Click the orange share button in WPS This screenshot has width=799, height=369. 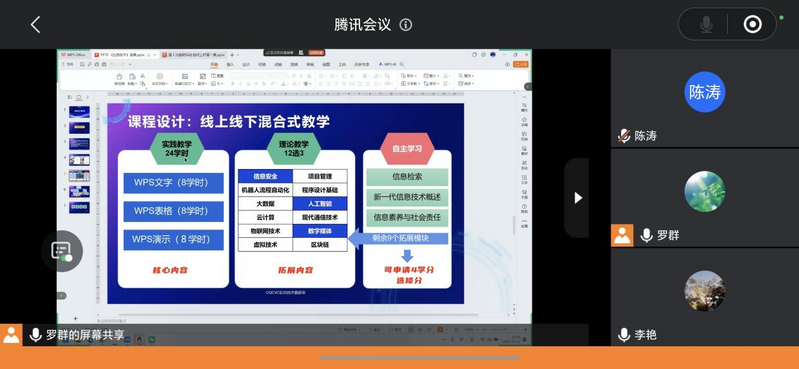pyautogui.click(x=521, y=64)
